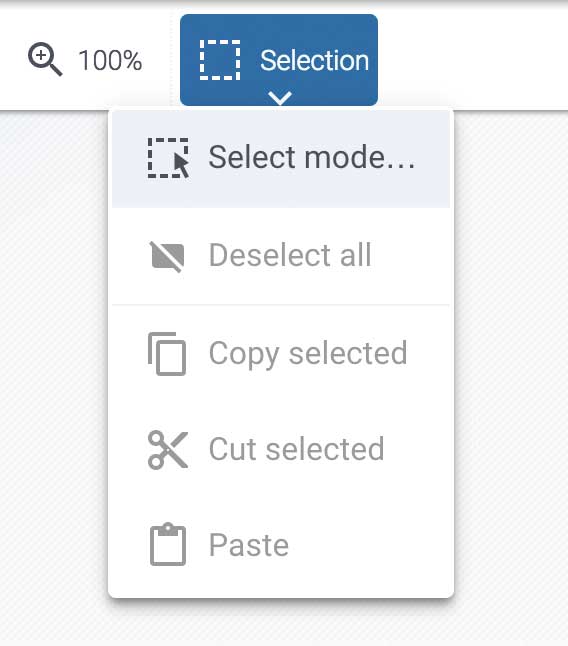Click the Paste clipboard icon
This screenshot has width=568, height=646.
pos(168,544)
